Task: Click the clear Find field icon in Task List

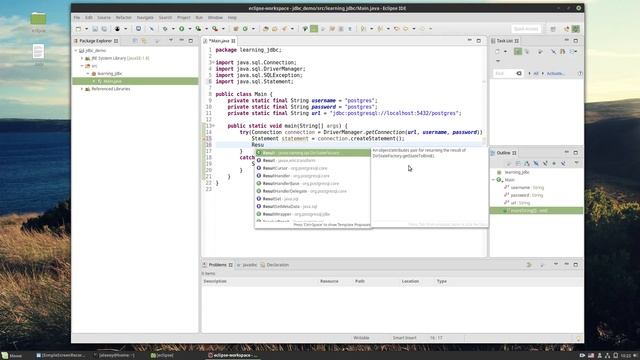Action: 519,73
